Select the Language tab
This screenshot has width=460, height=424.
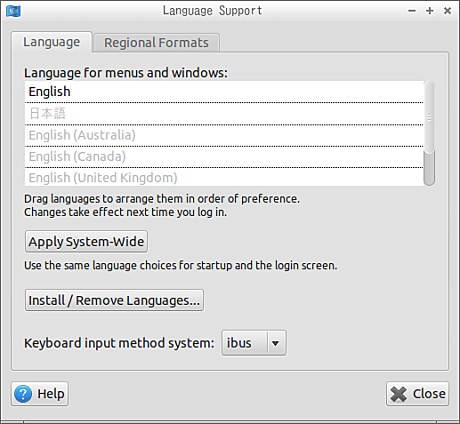coord(52,42)
